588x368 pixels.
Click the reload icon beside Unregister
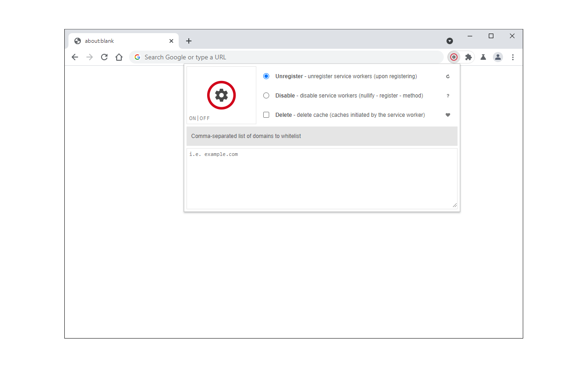448,76
